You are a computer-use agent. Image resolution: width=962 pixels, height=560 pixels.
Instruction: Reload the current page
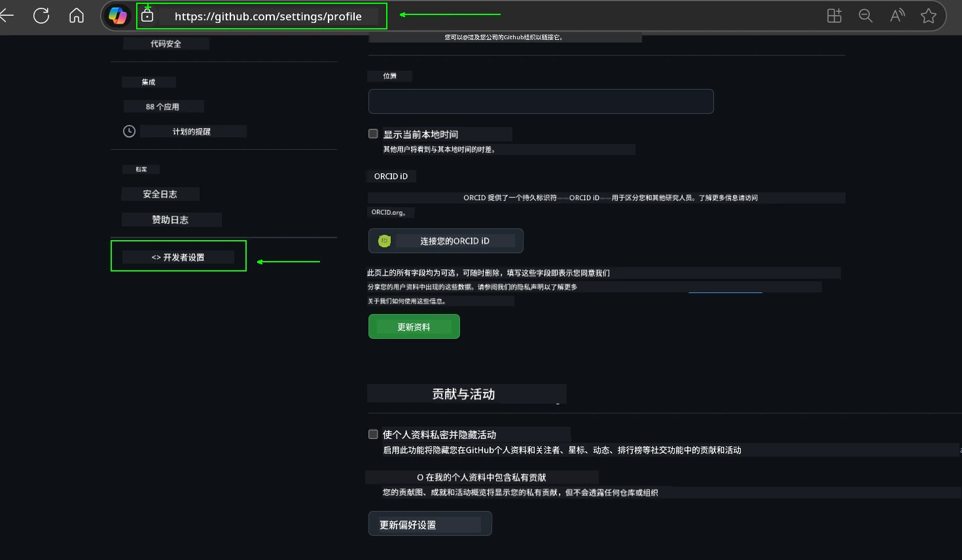coord(41,15)
